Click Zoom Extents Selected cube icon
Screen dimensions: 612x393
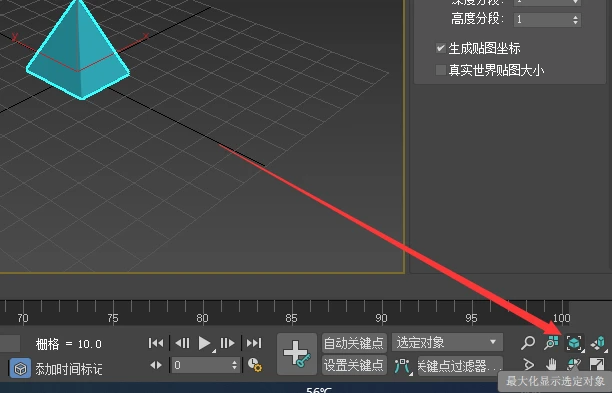[575, 343]
